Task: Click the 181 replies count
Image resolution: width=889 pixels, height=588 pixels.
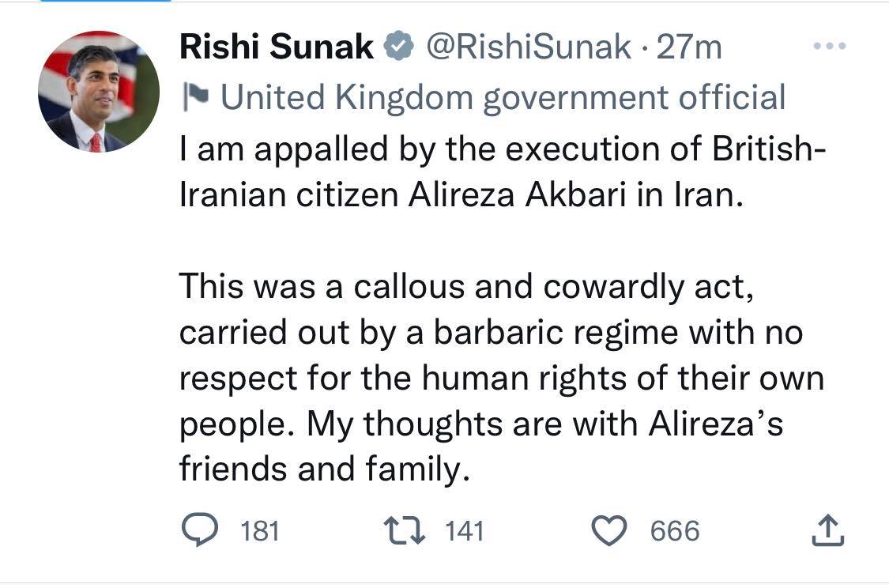Action: coord(259,531)
